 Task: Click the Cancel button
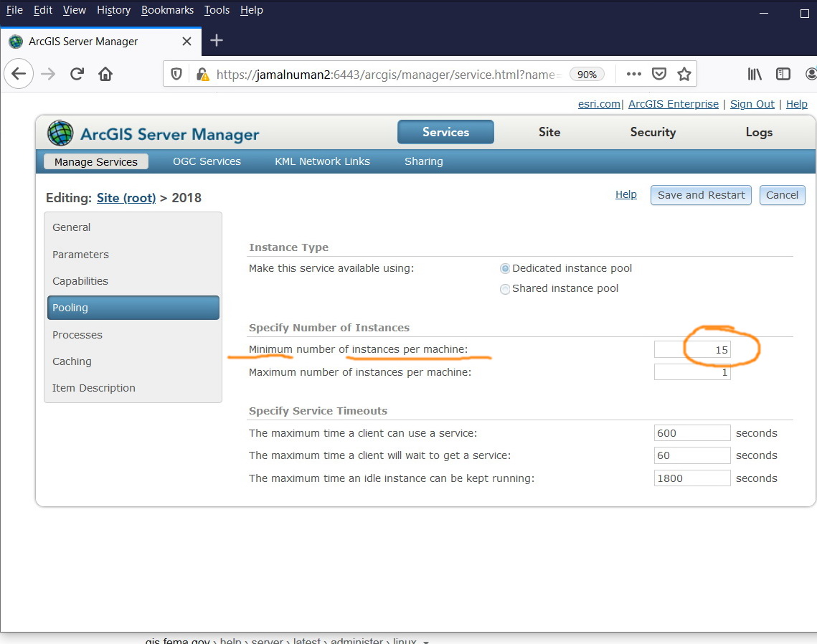782,195
